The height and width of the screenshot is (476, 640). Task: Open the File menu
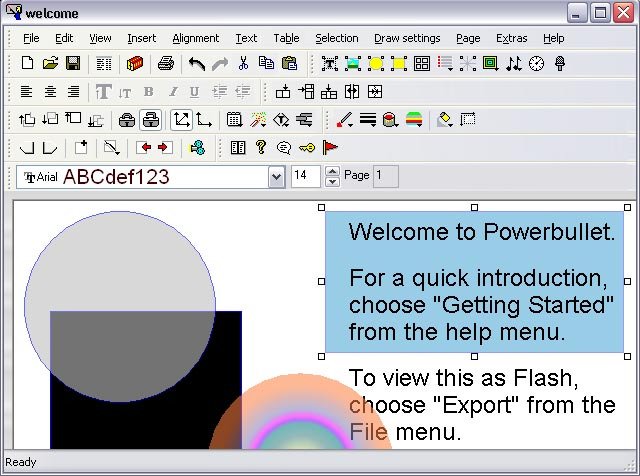coord(31,38)
